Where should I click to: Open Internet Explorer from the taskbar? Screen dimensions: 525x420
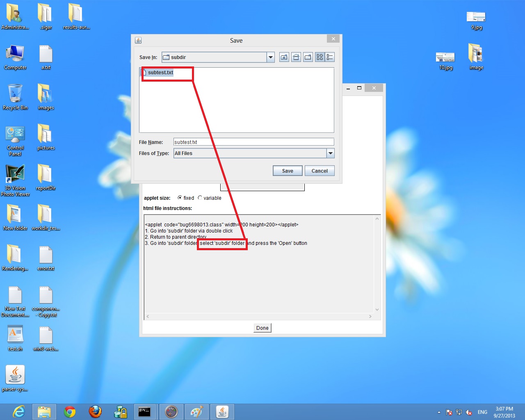pos(19,412)
